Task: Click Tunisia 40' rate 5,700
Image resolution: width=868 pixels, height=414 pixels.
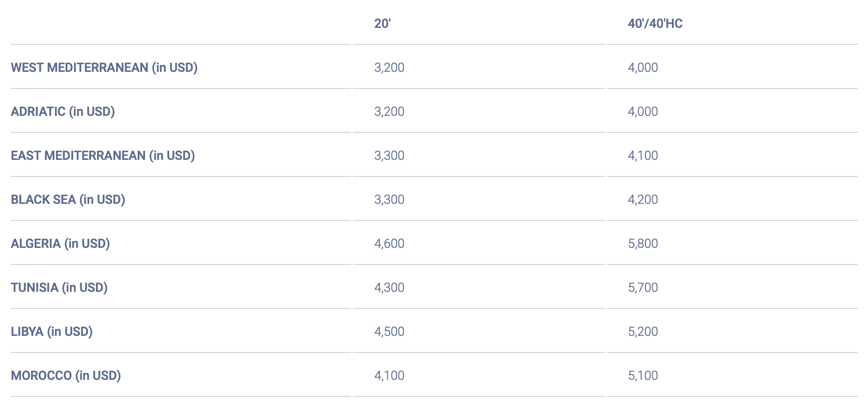Action: click(643, 287)
